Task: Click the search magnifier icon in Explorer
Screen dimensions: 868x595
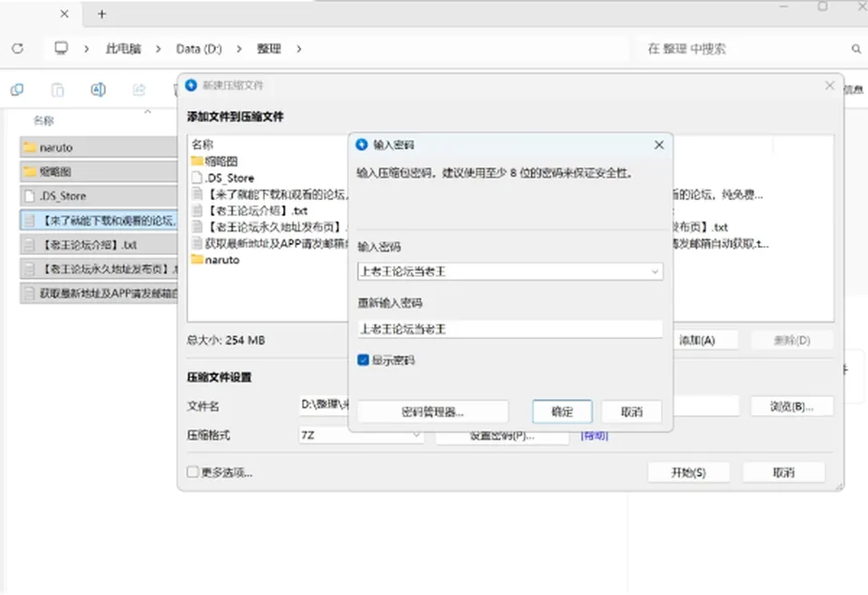Action: (856, 49)
